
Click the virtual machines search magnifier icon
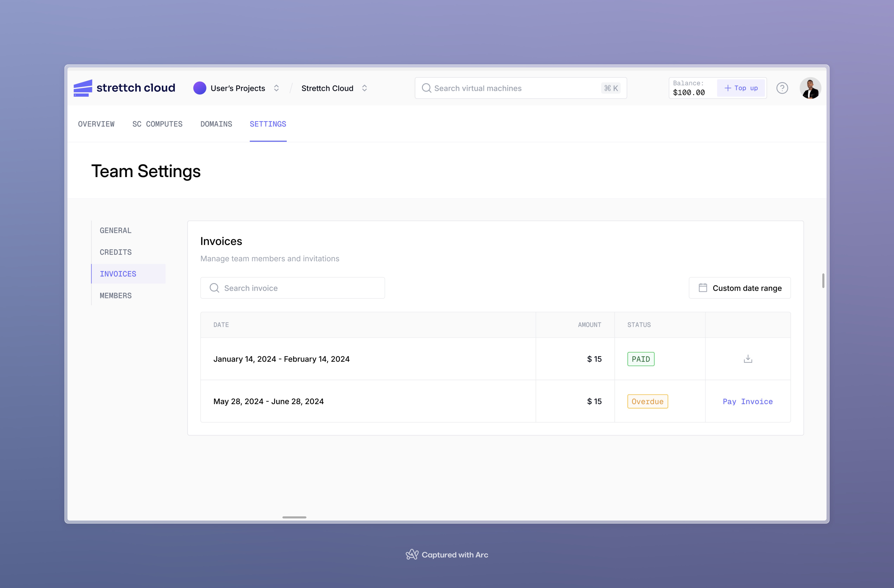[x=426, y=88]
